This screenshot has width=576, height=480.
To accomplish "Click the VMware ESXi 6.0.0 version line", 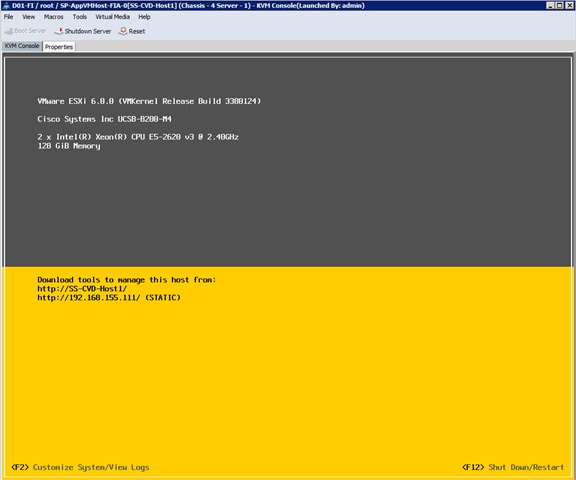I will [149, 101].
